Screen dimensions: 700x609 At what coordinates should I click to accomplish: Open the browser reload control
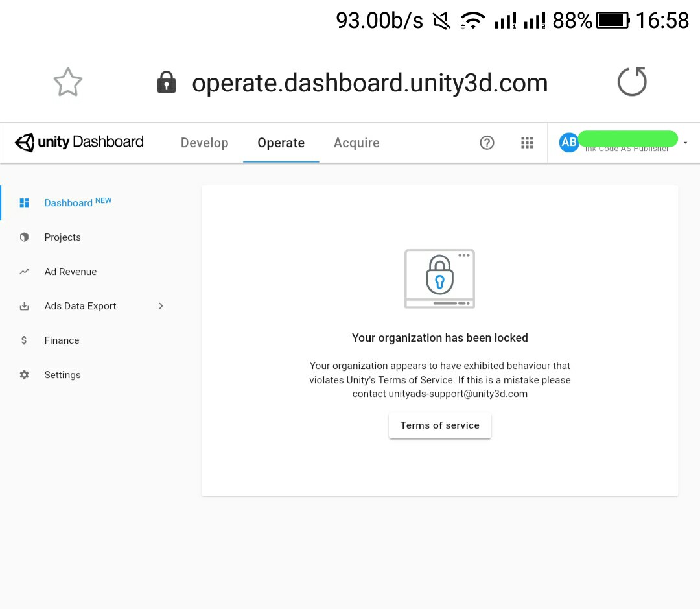pos(632,82)
